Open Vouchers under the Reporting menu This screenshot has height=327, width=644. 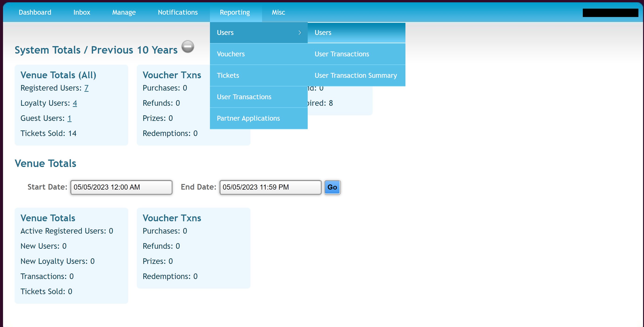(231, 54)
